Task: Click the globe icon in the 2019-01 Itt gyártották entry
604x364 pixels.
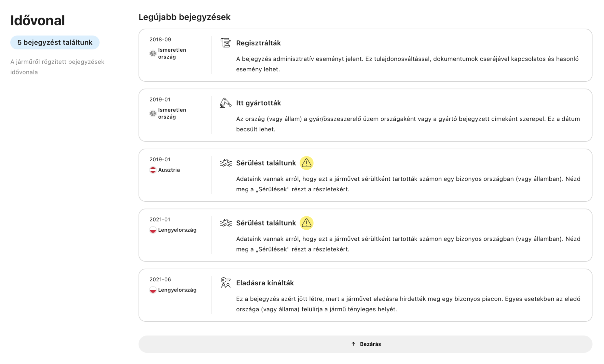Action: click(x=153, y=113)
